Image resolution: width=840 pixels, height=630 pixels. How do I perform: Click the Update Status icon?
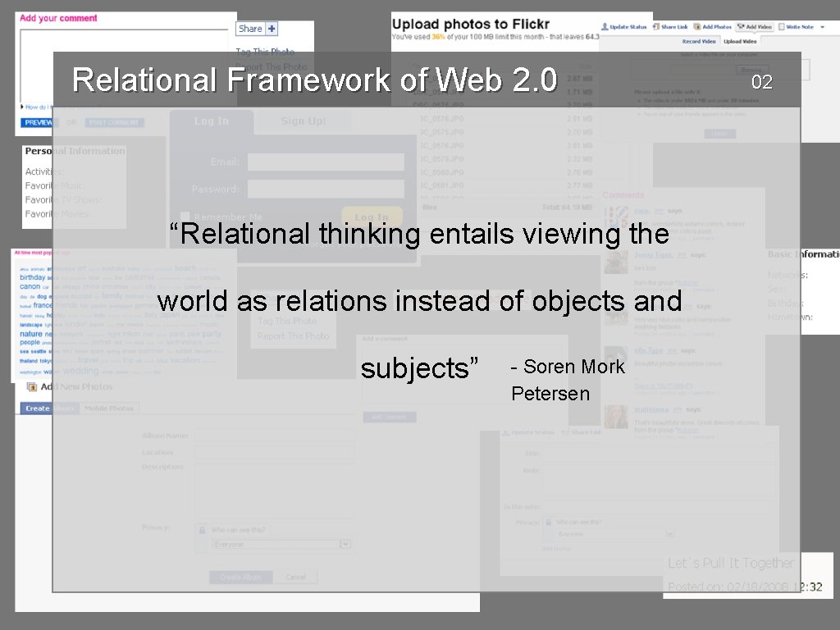coord(605,27)
